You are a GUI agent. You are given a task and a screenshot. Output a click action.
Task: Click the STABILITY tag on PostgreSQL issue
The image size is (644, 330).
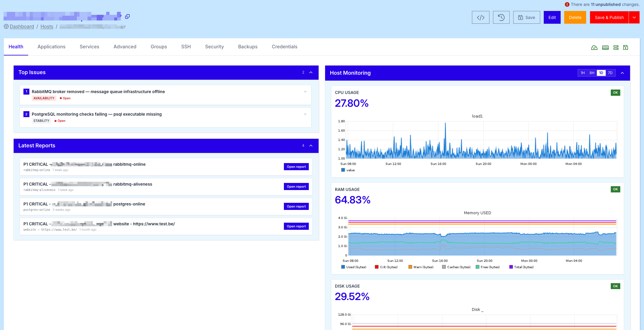(42, 121)
